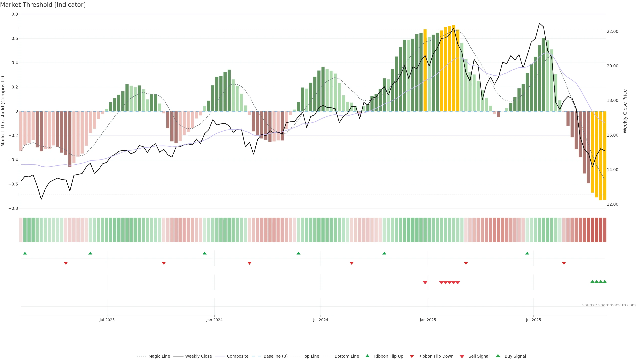
Task: Click the Weekly Close Price axis title
Action: (625, 111)
